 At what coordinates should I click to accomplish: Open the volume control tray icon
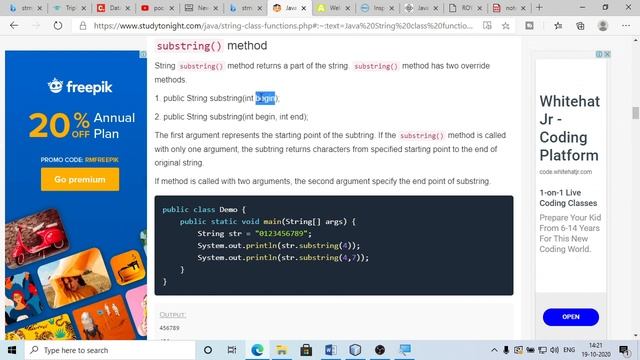point(554,350)
